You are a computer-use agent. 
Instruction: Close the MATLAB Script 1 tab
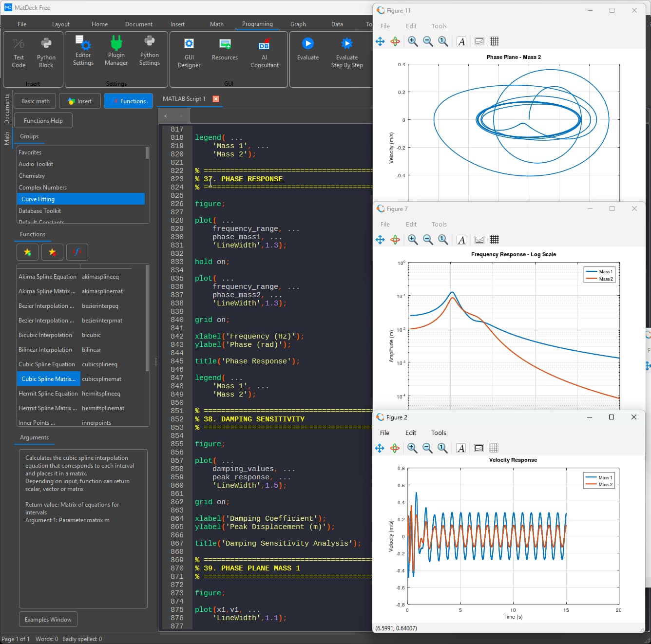216,99
